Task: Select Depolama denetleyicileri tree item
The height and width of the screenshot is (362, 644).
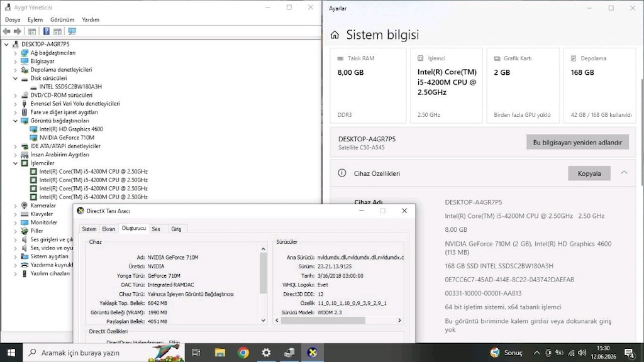Action: tap(61, 70)
